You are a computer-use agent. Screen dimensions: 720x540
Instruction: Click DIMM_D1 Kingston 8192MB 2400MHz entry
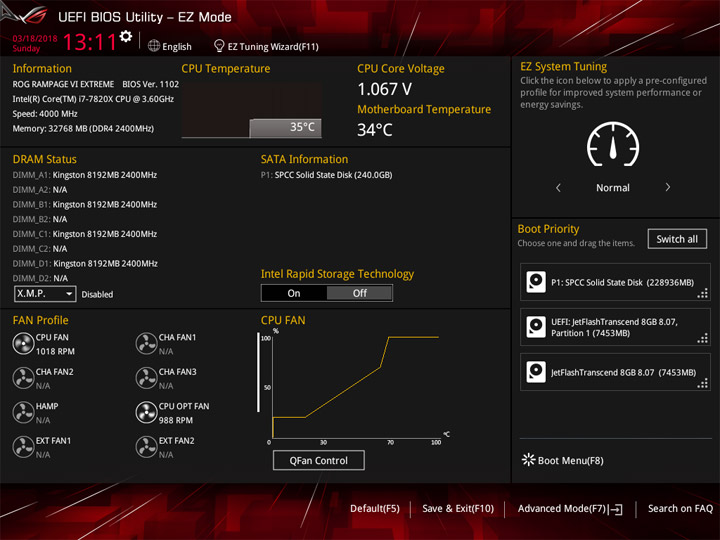pyautogui.click(x=85, y=264)
